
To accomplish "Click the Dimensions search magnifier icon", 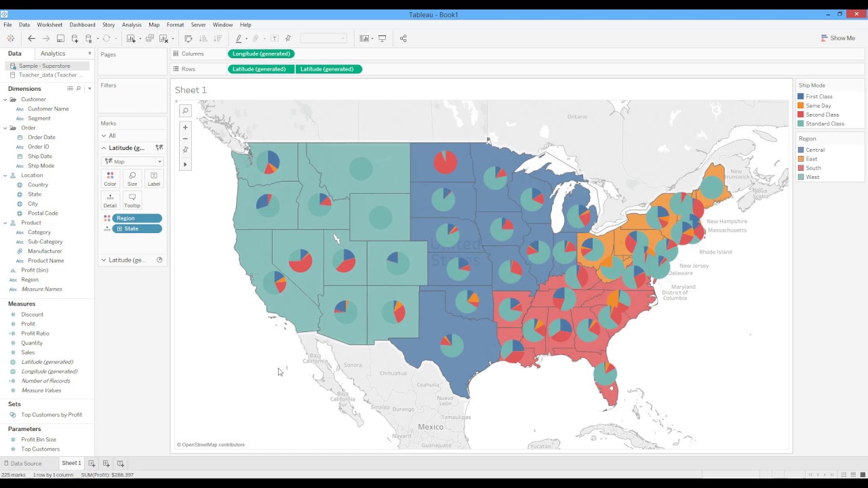I will [79, 89].
